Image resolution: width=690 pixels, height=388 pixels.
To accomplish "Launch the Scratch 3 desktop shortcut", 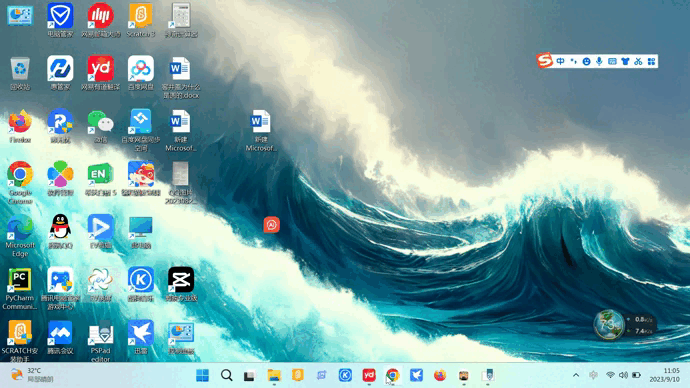I will 141,16.
